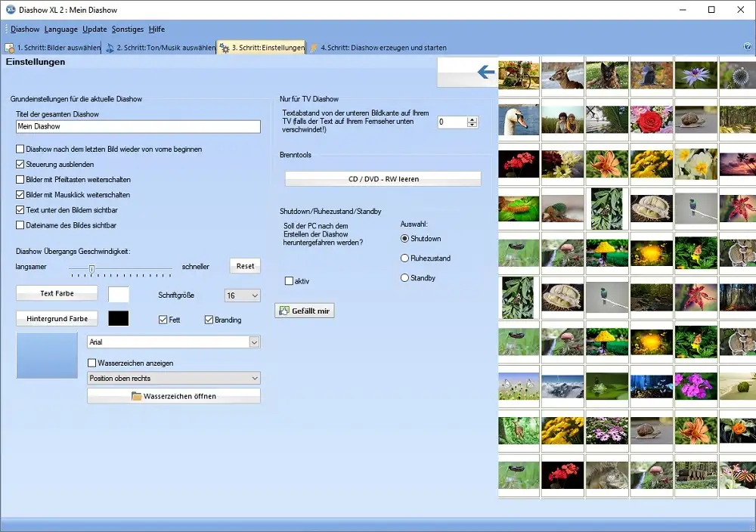Click the thumbs-up icon on Gefällt mir
The width and height of the screenshot is (756, 532).
(284, 311)
